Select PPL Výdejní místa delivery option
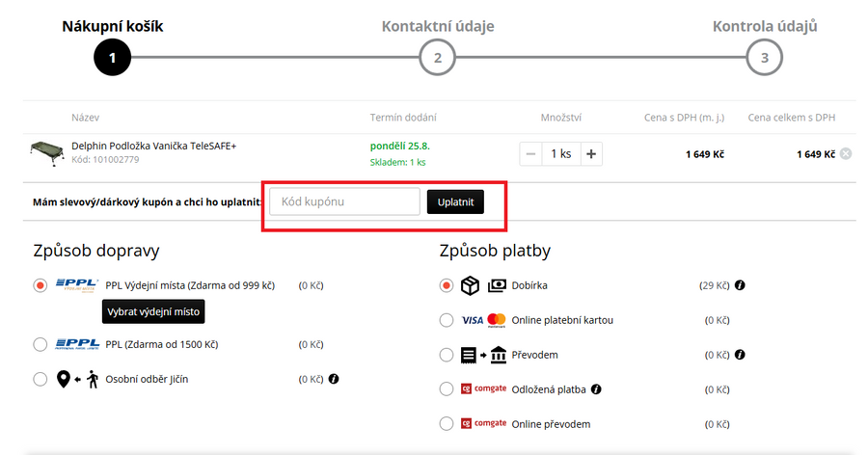Image resolution: width=868 pixels, height=455 pixels. [x=40, y=285]
